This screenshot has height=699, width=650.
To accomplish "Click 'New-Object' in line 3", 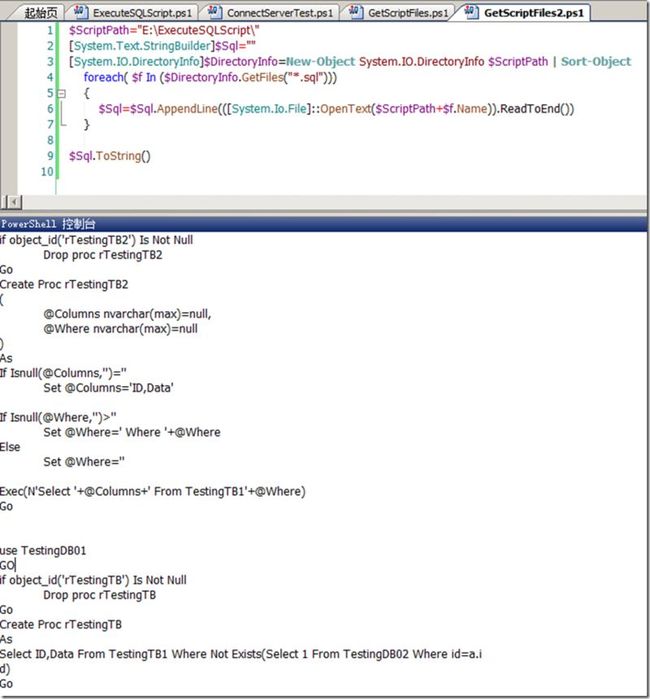I will pos(321,62).
